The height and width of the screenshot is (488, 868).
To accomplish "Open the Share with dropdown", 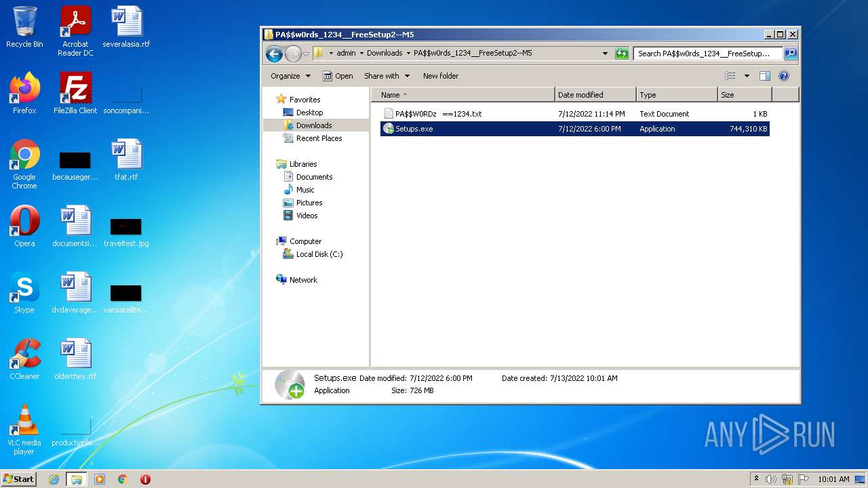I will (x=387, y=76).
